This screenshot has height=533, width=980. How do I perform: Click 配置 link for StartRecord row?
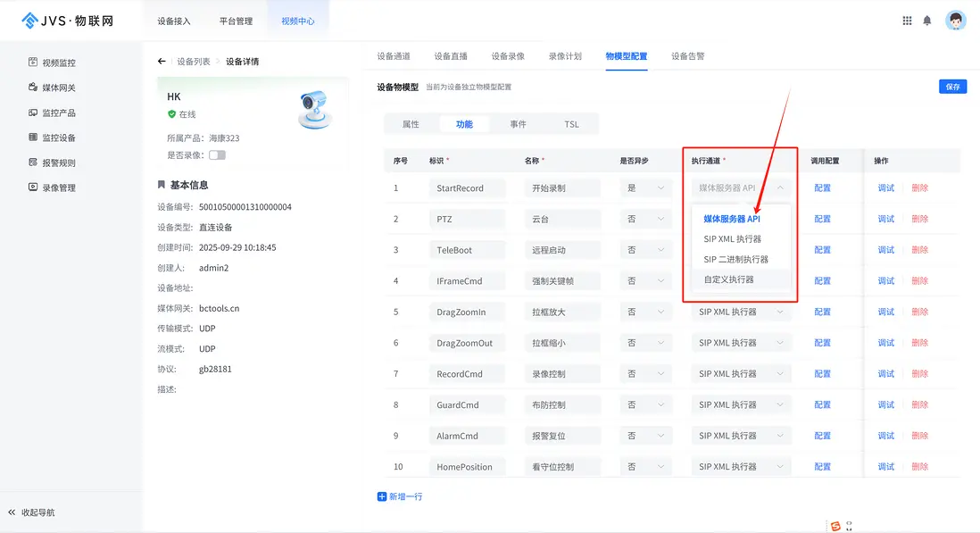pyautogui.click(x=823, y=188)
